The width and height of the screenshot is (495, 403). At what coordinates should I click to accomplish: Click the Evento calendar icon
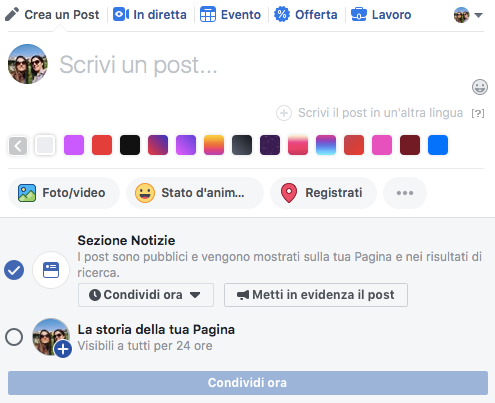[x=208, y=15]
